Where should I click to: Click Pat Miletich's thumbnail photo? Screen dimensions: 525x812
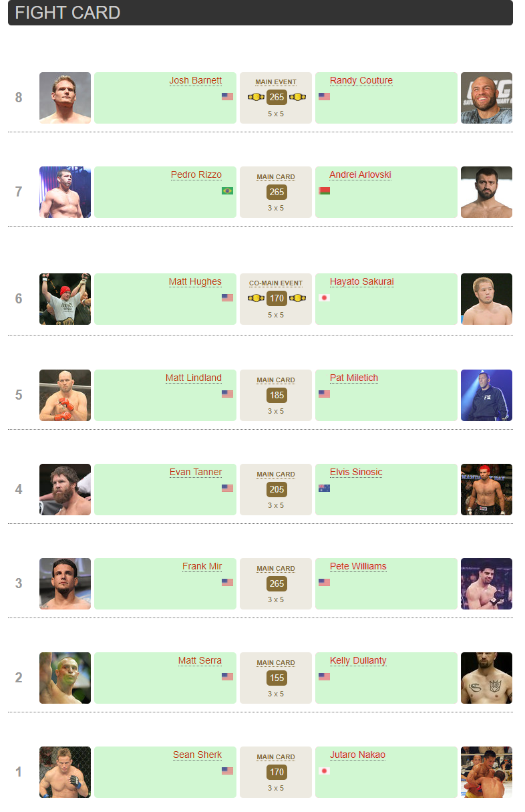point(486,395)
